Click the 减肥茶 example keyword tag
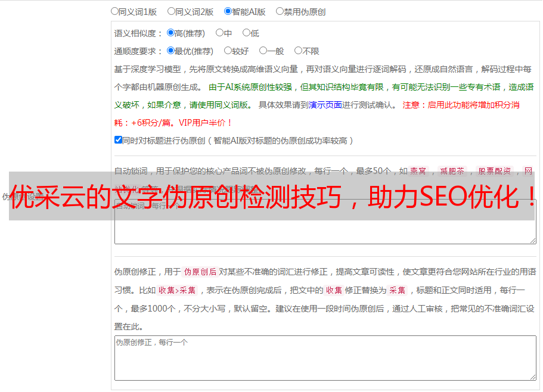 tap(452, 171)
